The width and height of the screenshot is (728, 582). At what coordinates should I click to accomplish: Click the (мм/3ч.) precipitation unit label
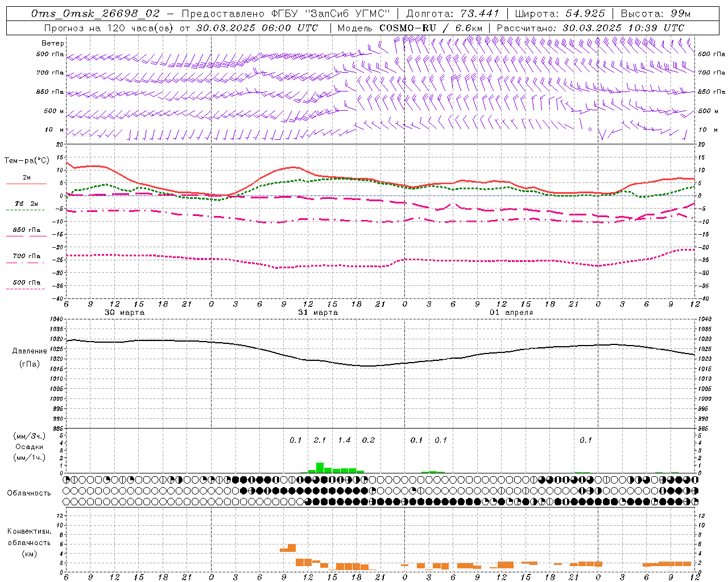point(30,436)
